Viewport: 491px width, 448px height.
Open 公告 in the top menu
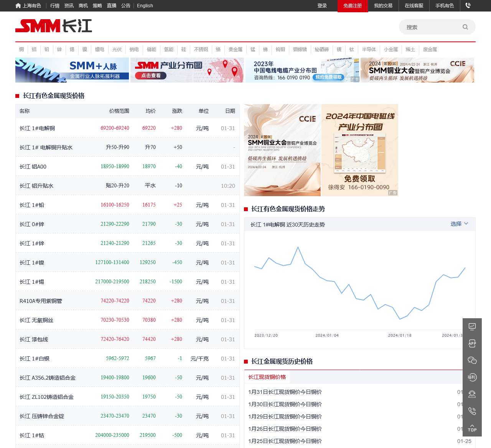coord(126,6)
